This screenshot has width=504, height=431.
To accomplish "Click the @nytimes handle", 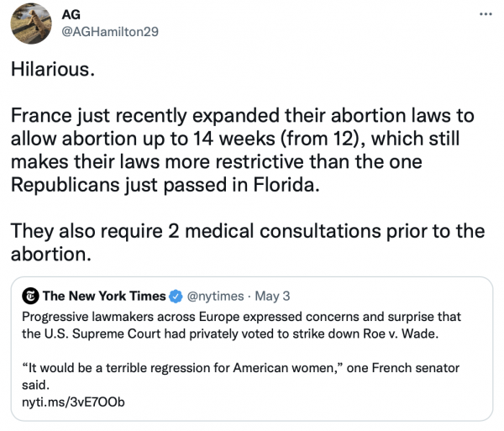I will pos(217,296).
